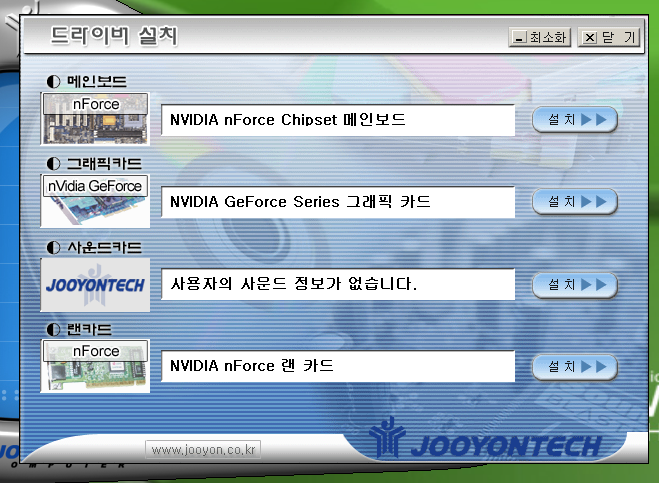The width and height of the screenshot is (659, 483).
Task: Click the 설치 button for the sound card
Action: [575, 285]
